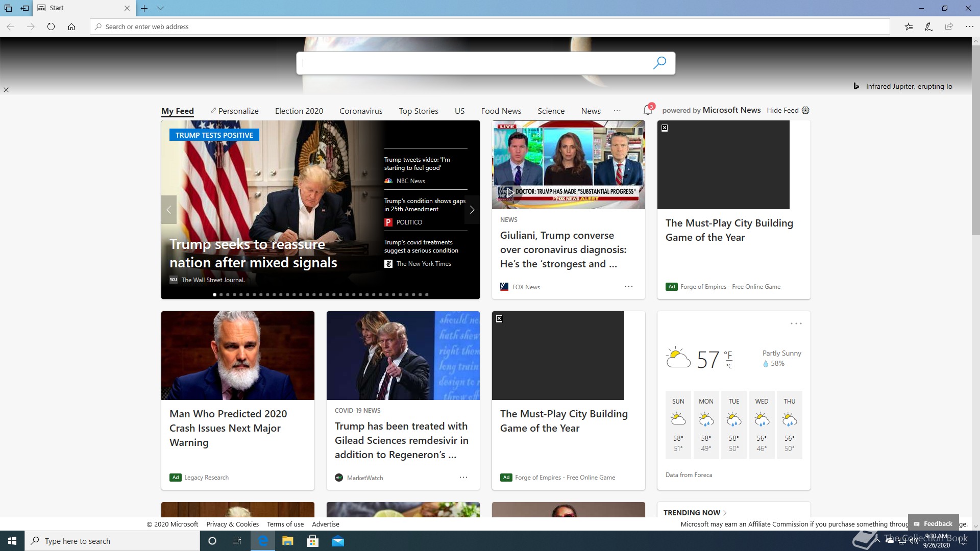Open the US news tab
Image resolution: width=980 pixels, height=551 pixels.
coord(459,111)
